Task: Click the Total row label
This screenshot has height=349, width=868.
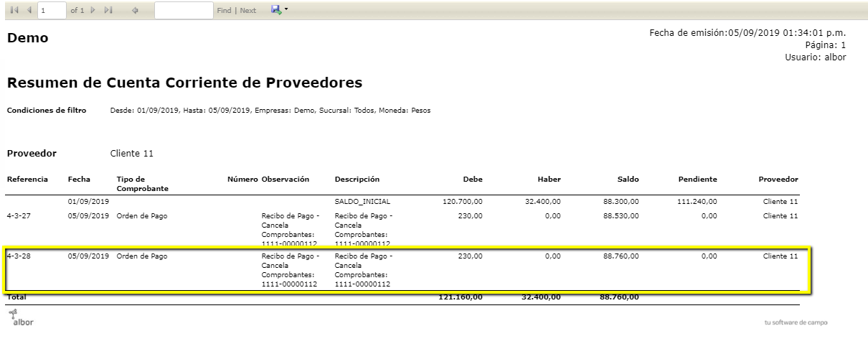Action: tap(17, 296)
